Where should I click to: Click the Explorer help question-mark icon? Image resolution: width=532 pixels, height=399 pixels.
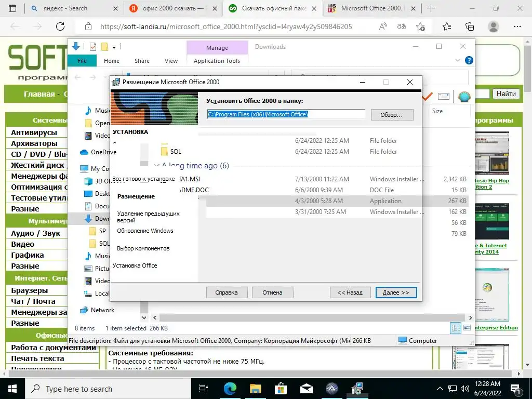[469, 60]
